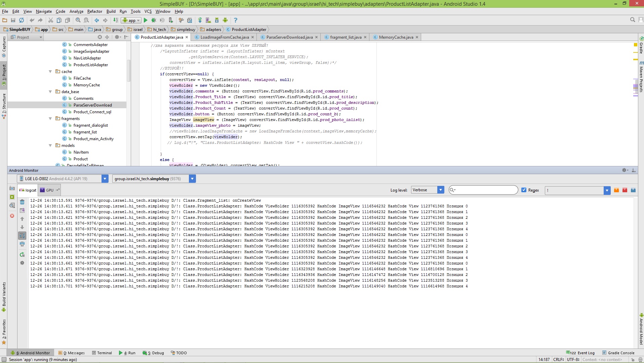Screen dimensions: 644x363
Task: Open the Help question mark icon
Action: point(235,20)
